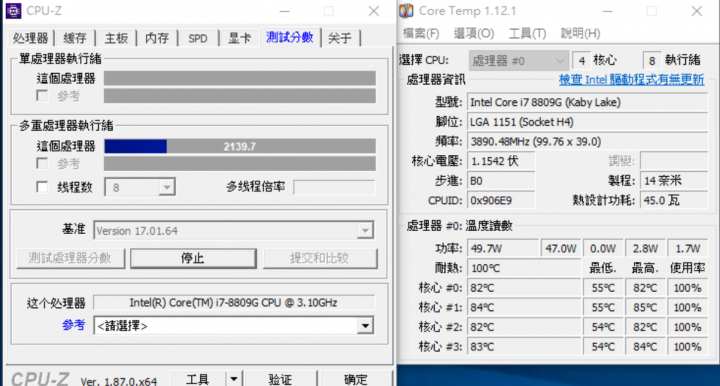Click the 多线程倍率 field
Screen dimensions: 720x386
click(x=334, y=187)
